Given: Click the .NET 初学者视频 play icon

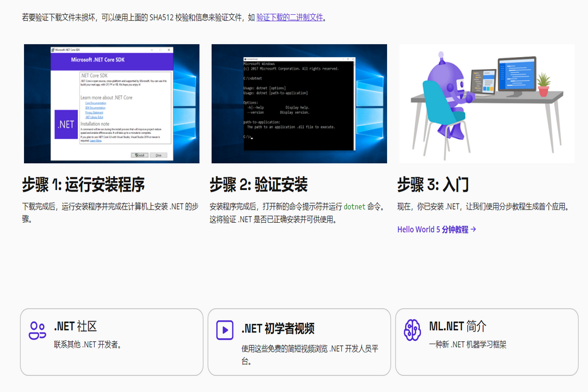Looking at the screenshot, I should click(x=225, y=331).
